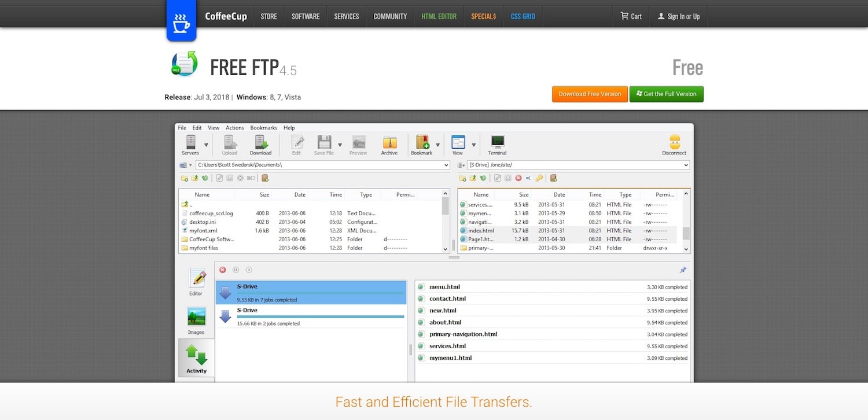This screenshot has height=420, width=868.
Task: Switch to the HTML EDITOR navigation tab
Action: (439, 16)
